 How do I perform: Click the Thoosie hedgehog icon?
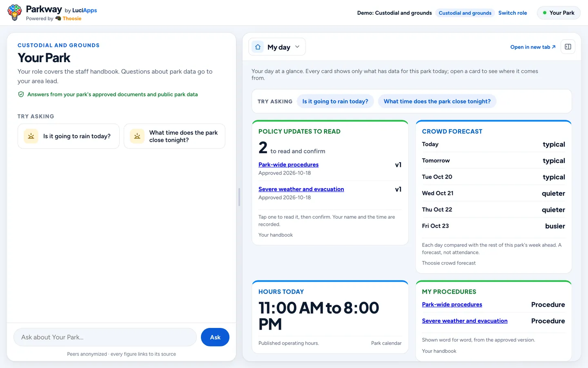click(x=58, y=18)
